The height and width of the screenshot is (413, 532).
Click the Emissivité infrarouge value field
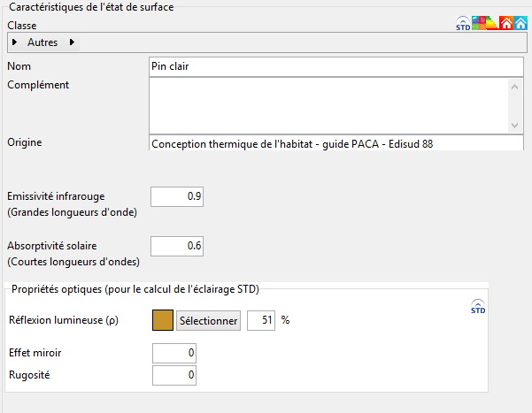177,196
